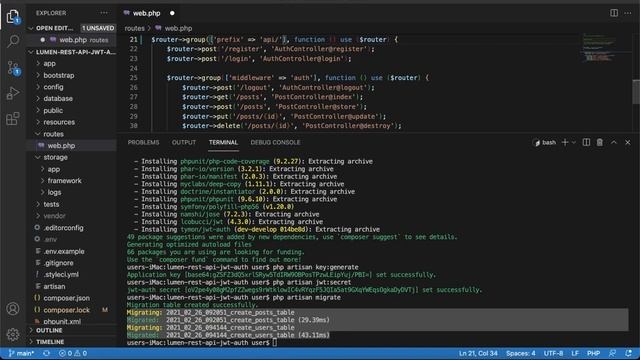The height and width of the screenshot is (360, 640).
Task: Switch to the Problems tab
Action: (143, 142)
